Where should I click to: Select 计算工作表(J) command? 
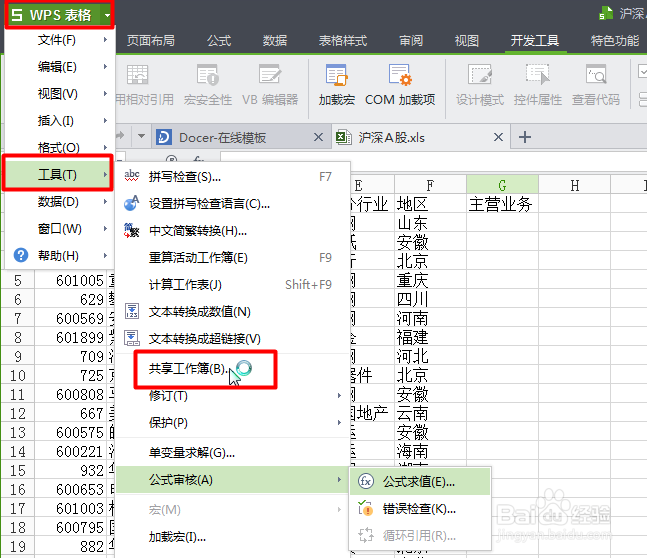pos(233,285)
